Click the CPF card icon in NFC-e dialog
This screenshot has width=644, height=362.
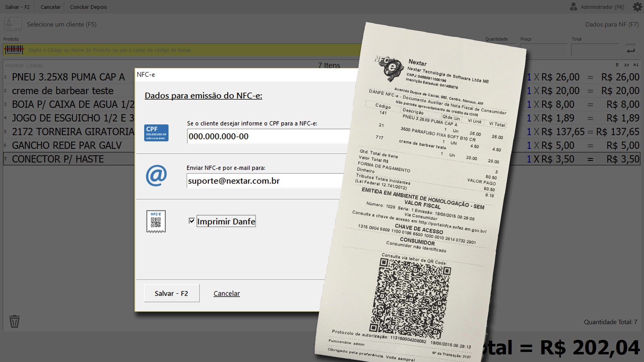pos(156,133)
